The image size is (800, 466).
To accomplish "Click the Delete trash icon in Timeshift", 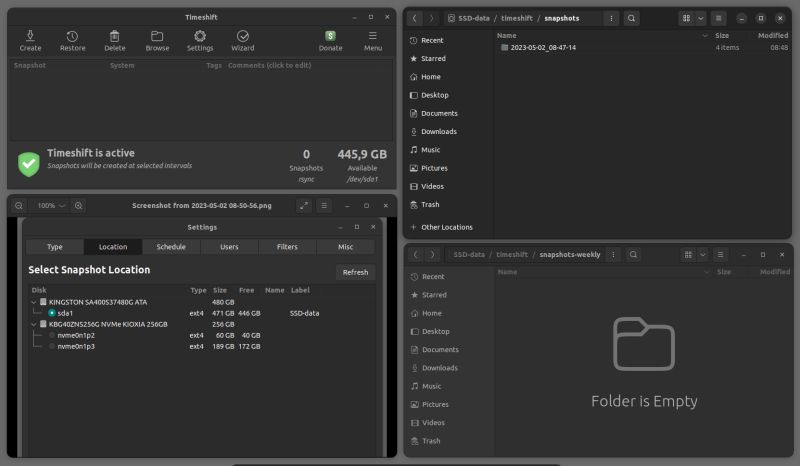I will 115,41.
